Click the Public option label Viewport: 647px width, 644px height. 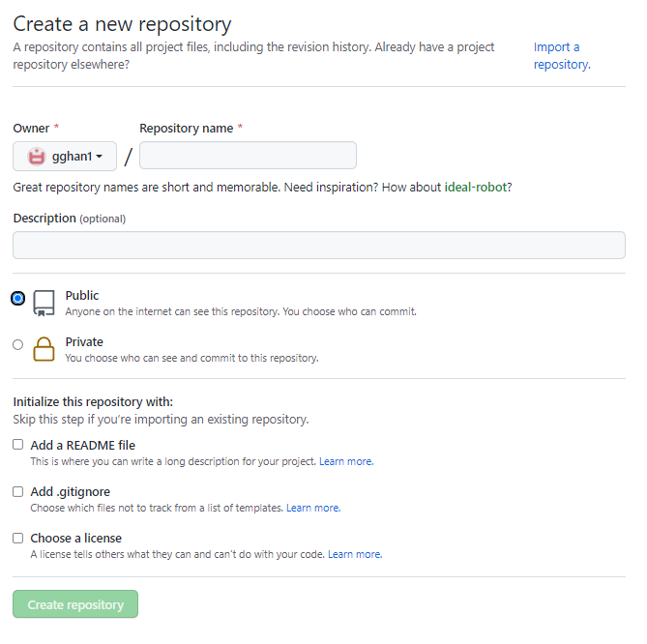(82, 296)
